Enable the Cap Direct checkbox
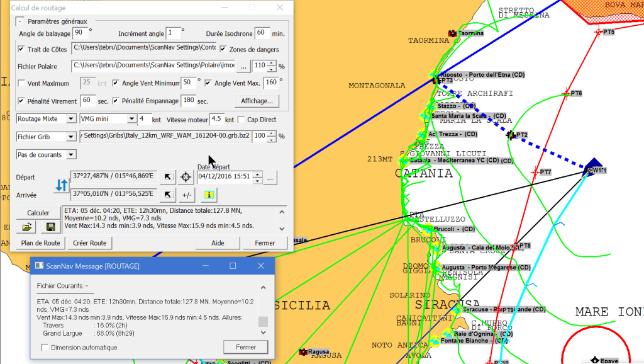Screen dimensions: 644x364 click(x=241, y=120)
